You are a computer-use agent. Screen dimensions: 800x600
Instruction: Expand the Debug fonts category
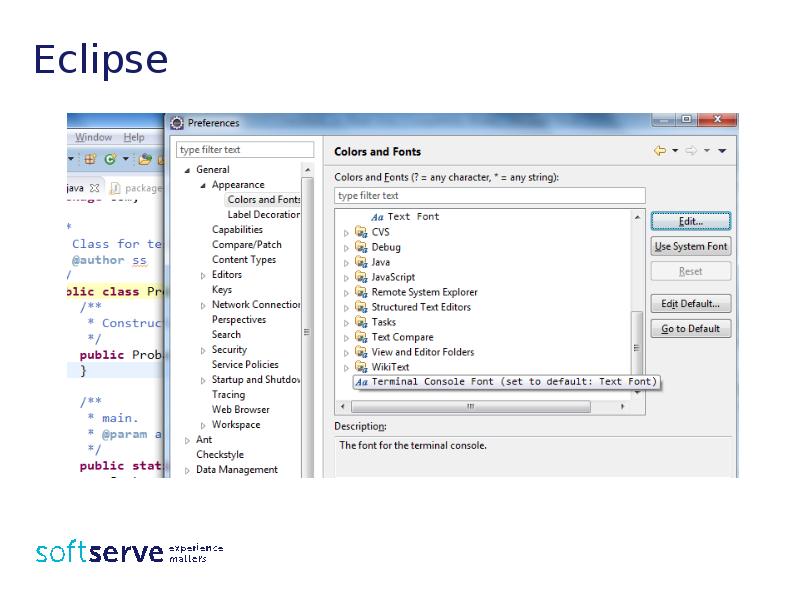346,248
